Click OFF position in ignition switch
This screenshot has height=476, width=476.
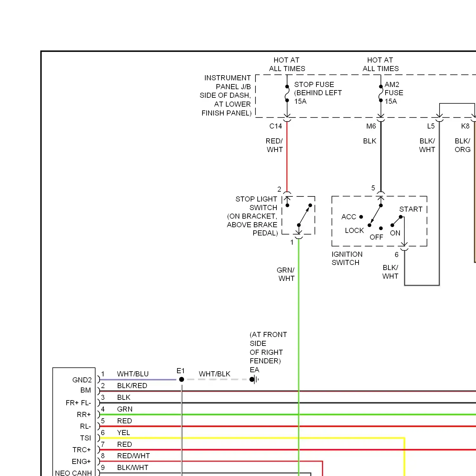376,237
